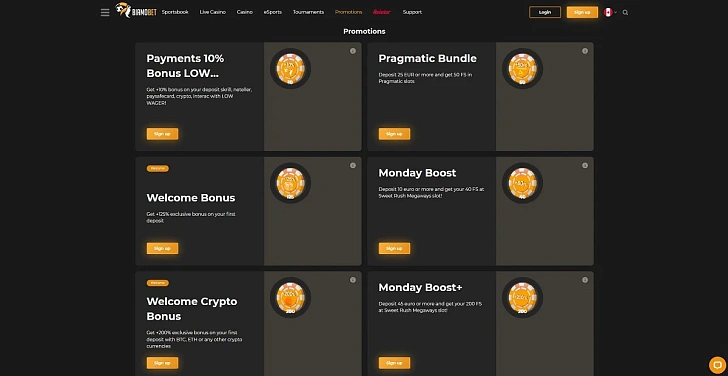Sign up under the Pragmatic Bundle promotion
Image resolution: width=728 pixels, height=376 pixels.
pos(394,134)
